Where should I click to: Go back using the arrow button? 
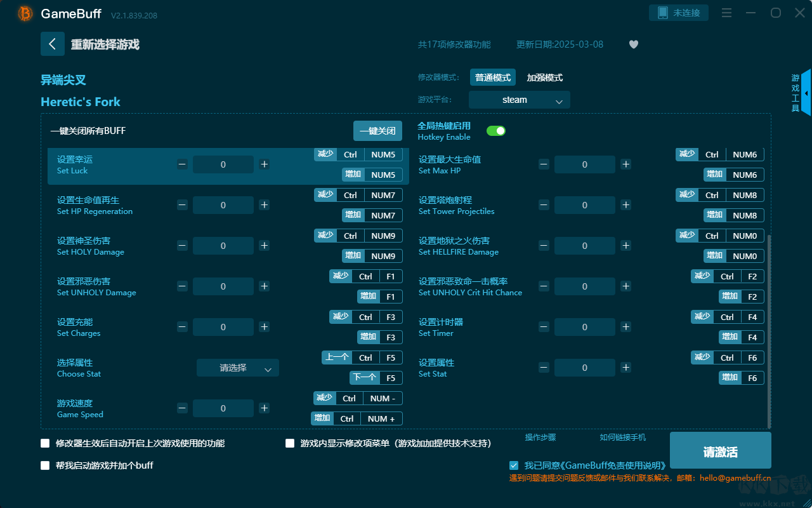point(53,44)
